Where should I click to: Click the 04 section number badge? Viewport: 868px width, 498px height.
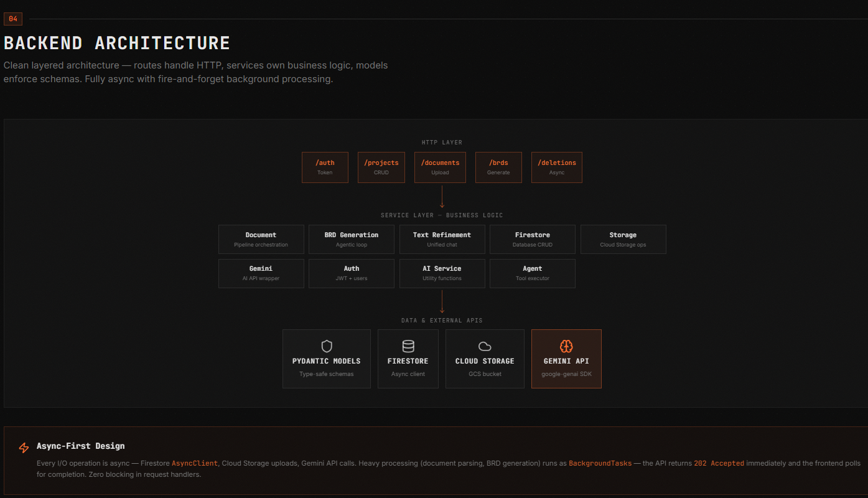13,19
